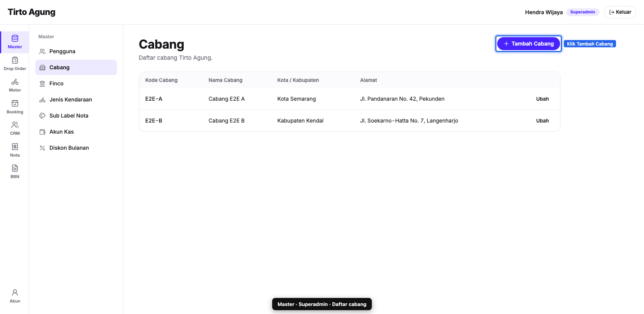Click the Cabang page heading

161,44
